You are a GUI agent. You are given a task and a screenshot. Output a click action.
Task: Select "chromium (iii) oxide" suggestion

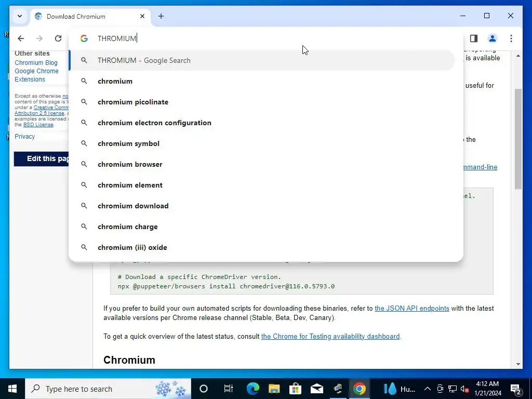pyautogui.click(x=262, y=247)
